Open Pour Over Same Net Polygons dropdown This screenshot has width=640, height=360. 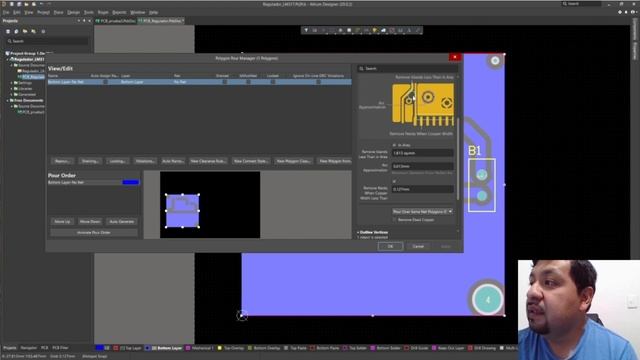pos(422,211)
